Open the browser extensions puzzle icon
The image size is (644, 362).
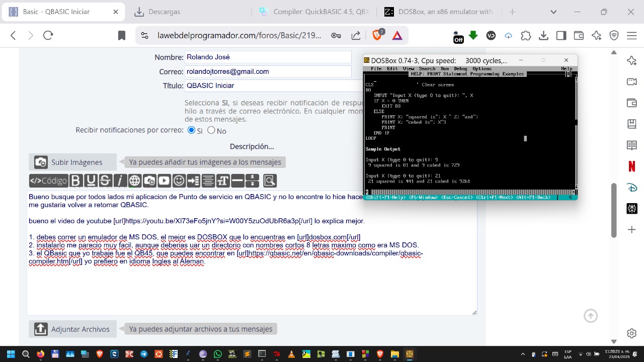pyautogui.click(x=526, y=35)
